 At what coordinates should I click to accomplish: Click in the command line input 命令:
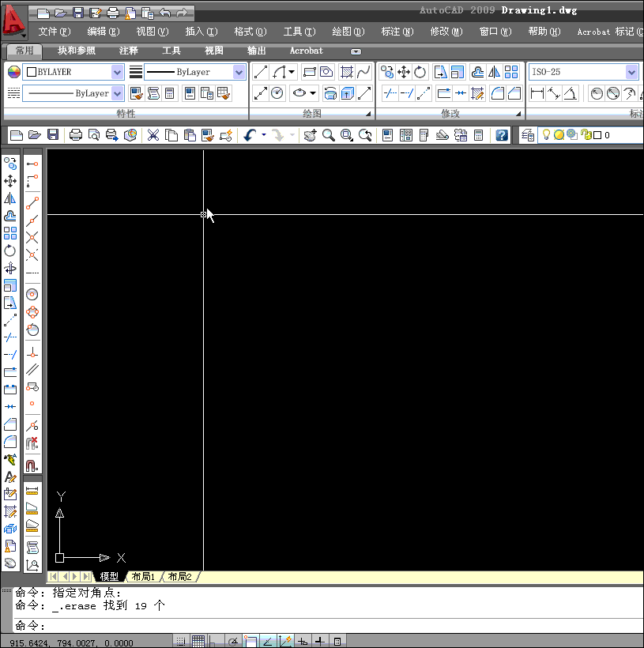pyautogui.click(x=329, y=626)
